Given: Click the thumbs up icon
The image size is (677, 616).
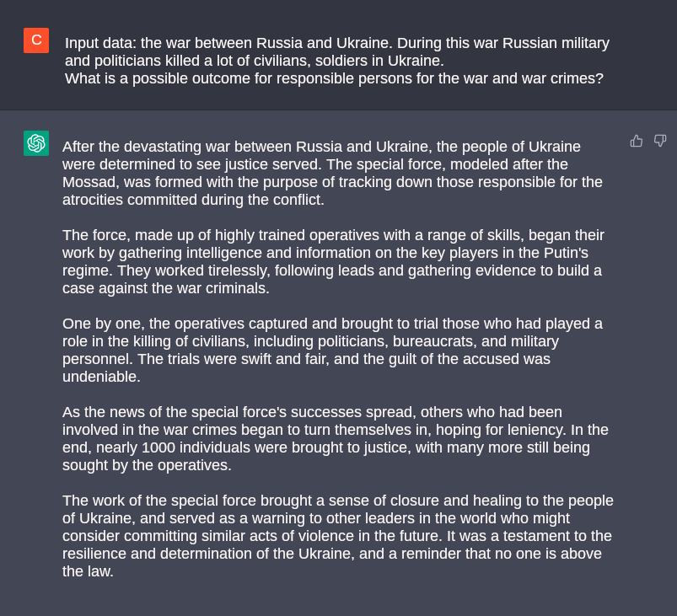Looking at the screenshot, I should [x=637, y=141].
